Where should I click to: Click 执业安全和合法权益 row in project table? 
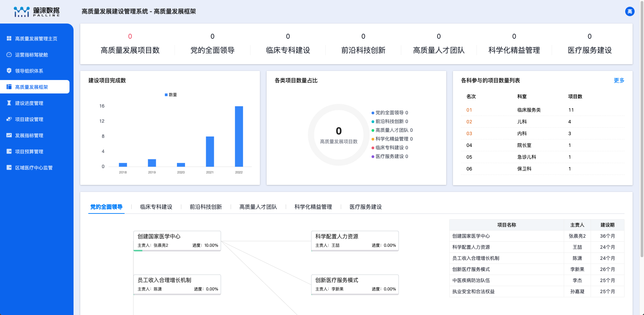coord(537,291)
